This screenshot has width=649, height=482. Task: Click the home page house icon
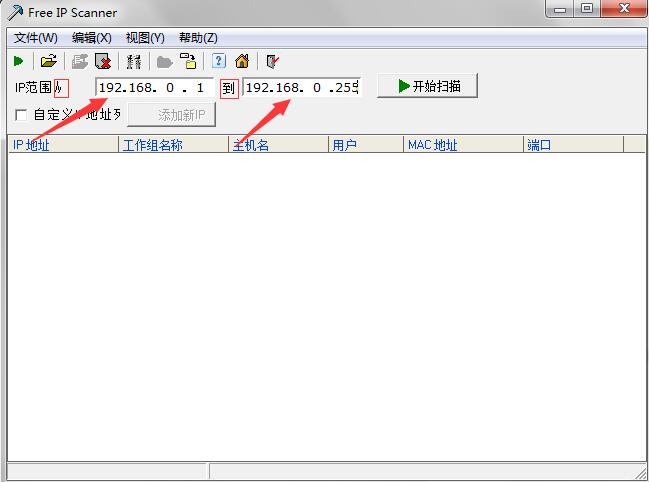(x=242, y=61)
